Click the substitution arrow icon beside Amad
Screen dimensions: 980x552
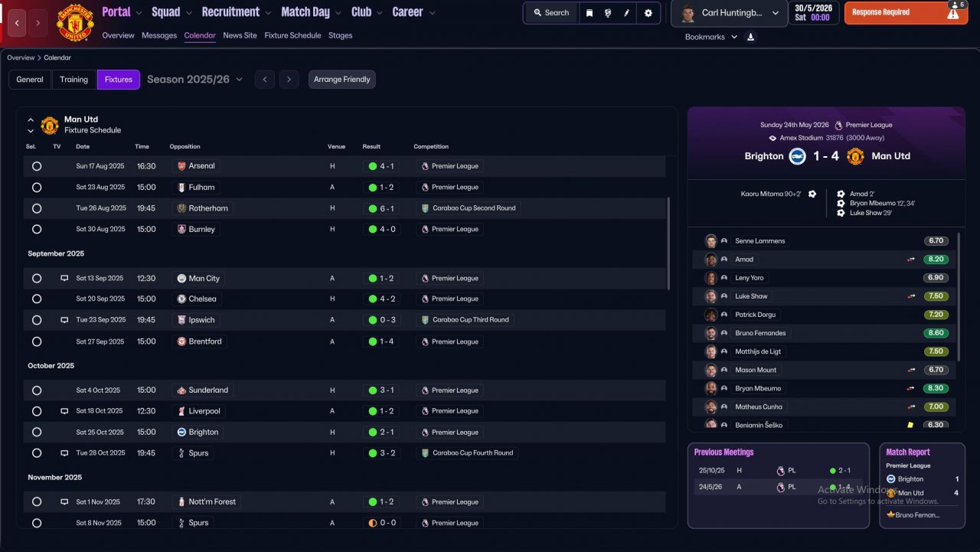pos(911,260)
